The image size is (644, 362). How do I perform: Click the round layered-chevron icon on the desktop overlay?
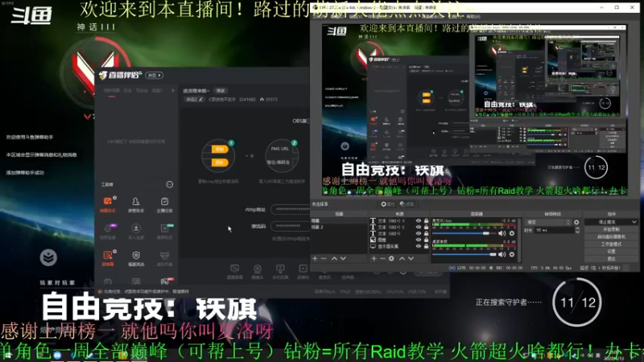[48, 257]
